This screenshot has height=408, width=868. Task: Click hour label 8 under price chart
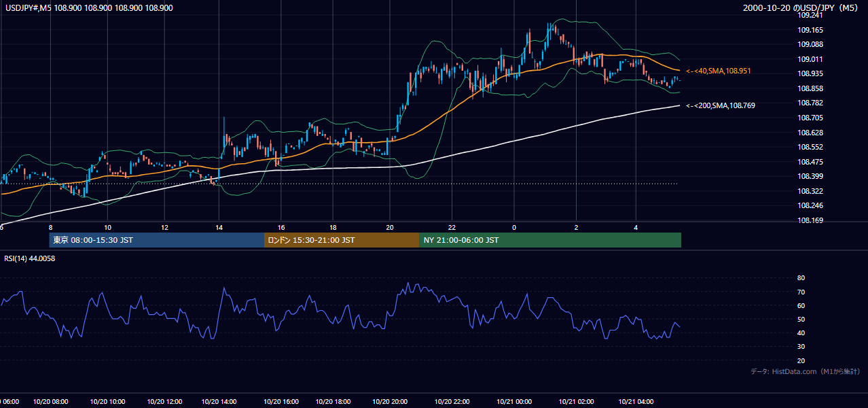pos(50,227)
